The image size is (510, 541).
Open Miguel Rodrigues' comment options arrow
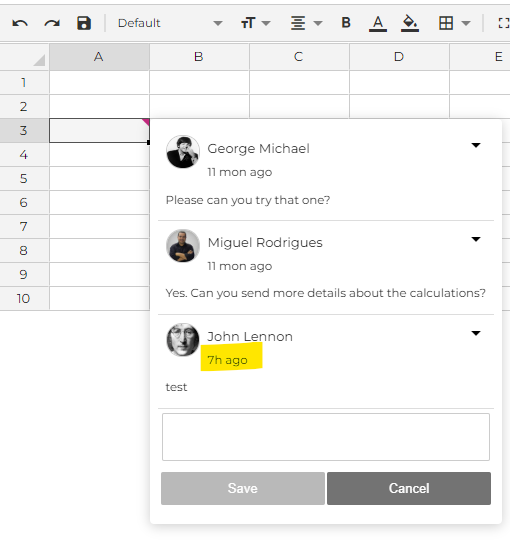click(476, 239)
